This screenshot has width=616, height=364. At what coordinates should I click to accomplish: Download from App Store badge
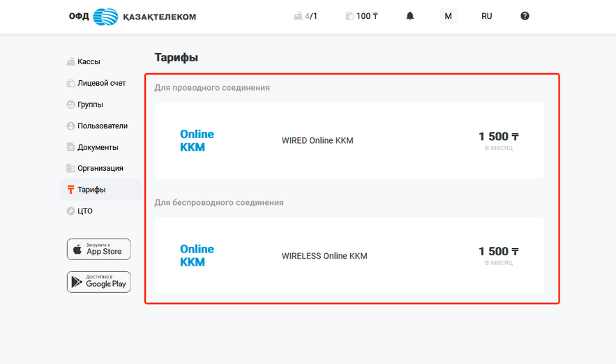(98, 250)
